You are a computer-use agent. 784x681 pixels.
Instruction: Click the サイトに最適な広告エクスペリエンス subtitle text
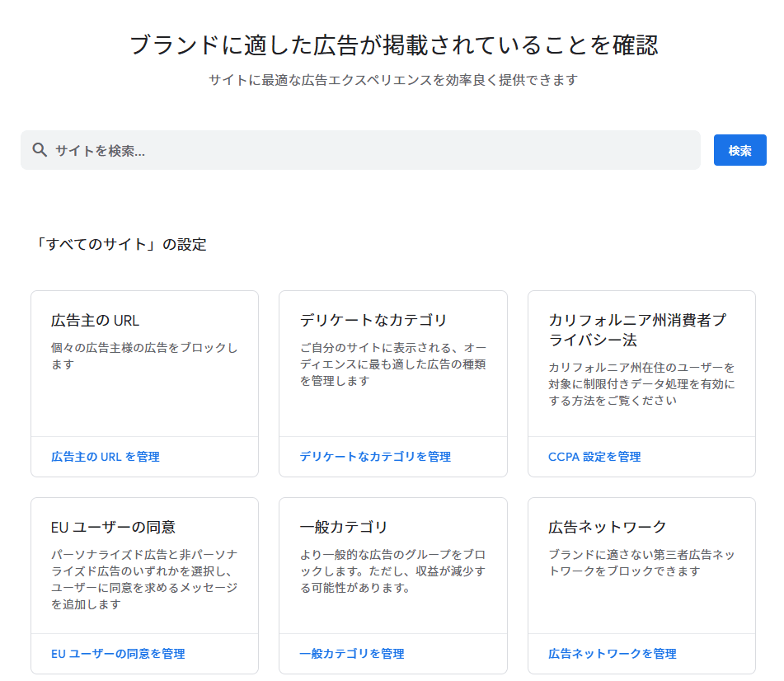pos(393,80)
